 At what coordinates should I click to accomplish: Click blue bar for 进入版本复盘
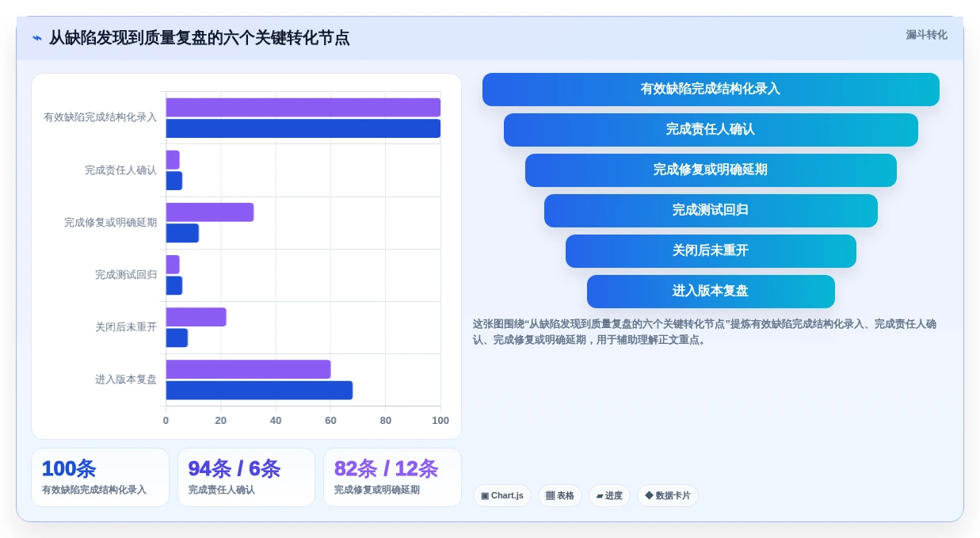point(259,390)
